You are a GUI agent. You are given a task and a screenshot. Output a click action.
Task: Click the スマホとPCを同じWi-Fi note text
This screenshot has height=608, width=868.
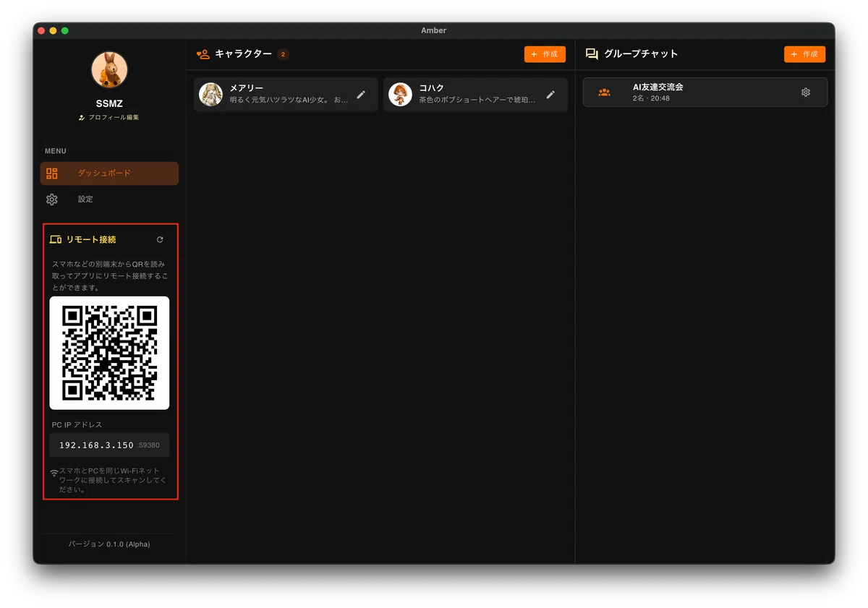pos(113,480)
